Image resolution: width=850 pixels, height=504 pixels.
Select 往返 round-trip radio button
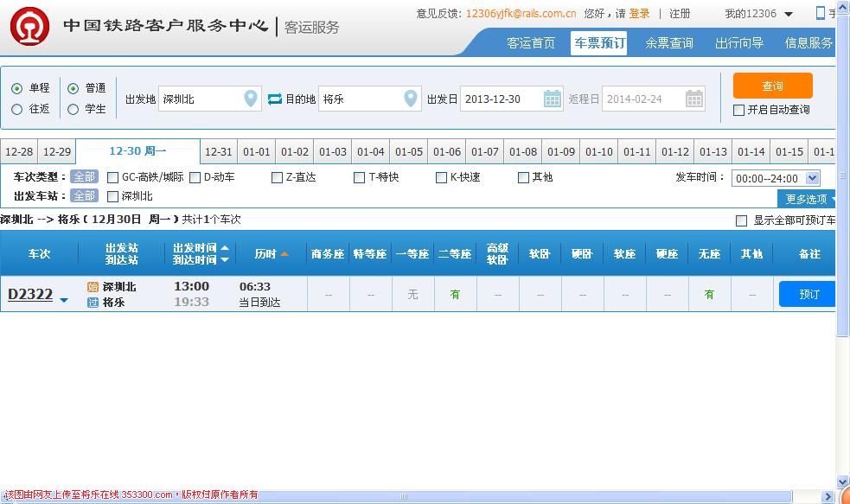click(16, 110)
